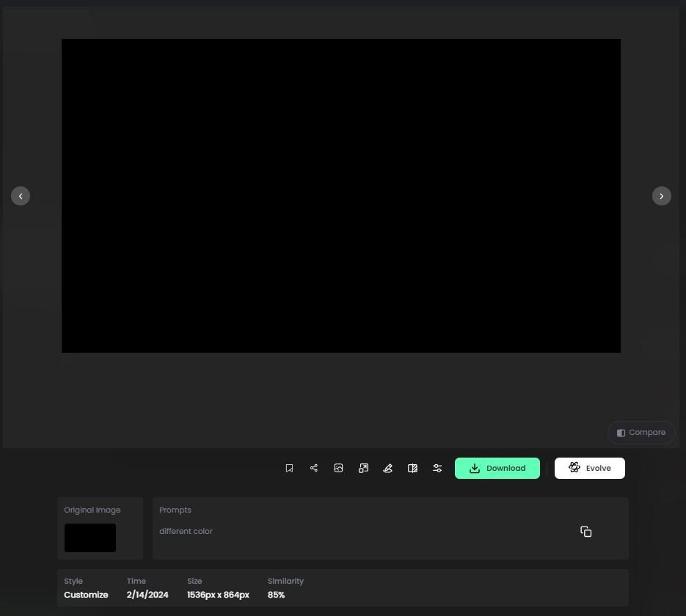Click the similarity value '85%'
The image size is (686, 616).
pyautogui.click(x=276, y=595)
